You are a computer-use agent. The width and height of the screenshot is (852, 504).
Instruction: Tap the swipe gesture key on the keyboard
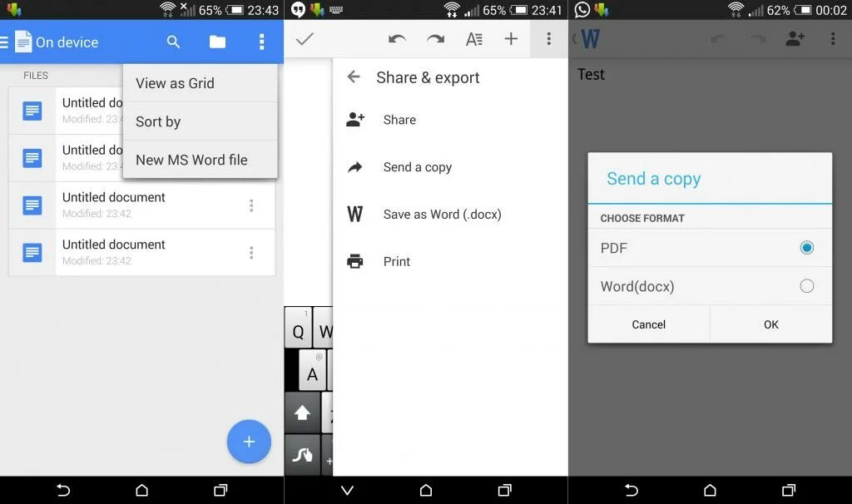(x=302, y=455)
